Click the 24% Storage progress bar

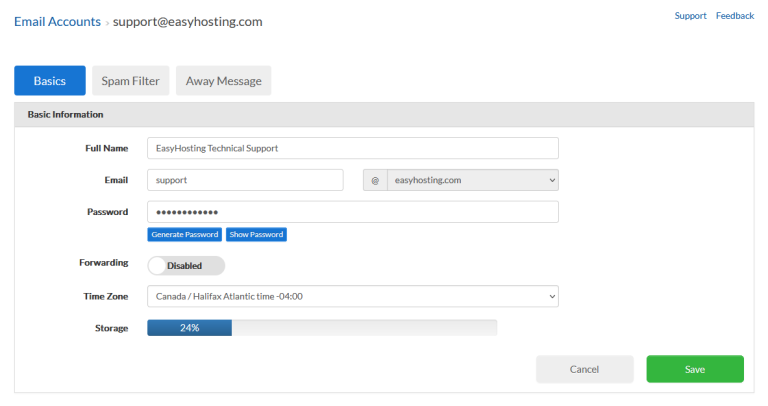point(322,328)
